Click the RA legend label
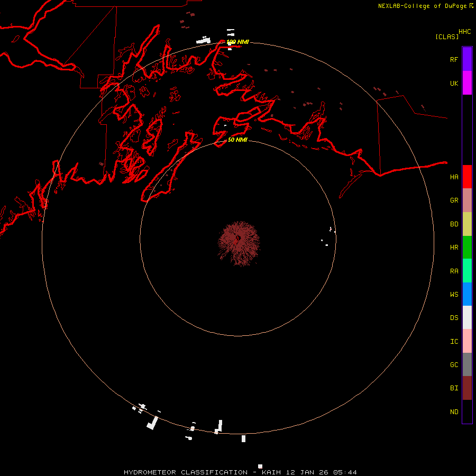 pyautogui.click(x=454, y=271)
